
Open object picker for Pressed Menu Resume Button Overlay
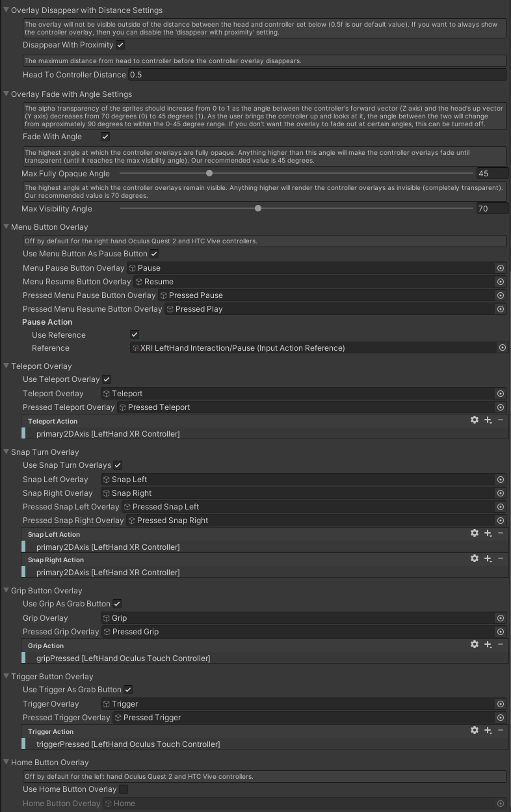click(501, 309)
